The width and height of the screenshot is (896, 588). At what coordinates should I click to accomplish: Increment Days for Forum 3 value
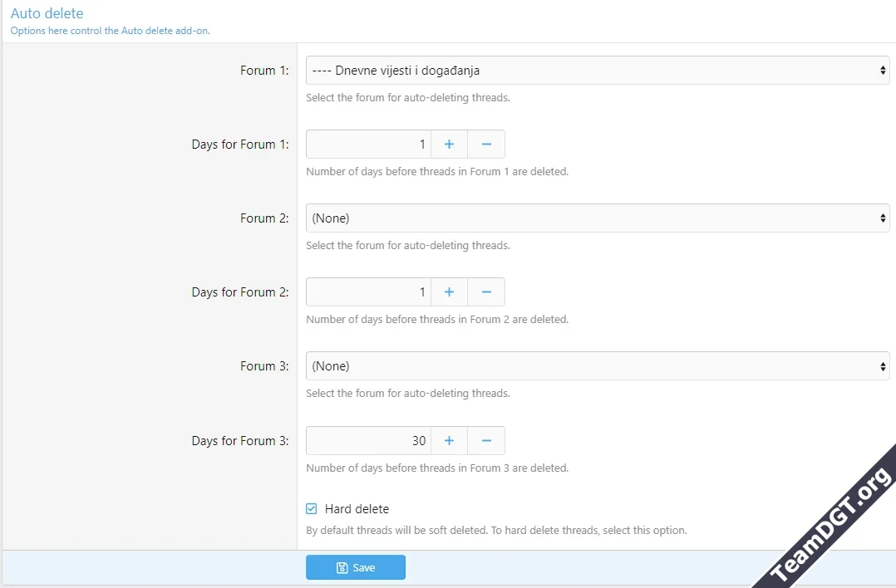[449, 440]
